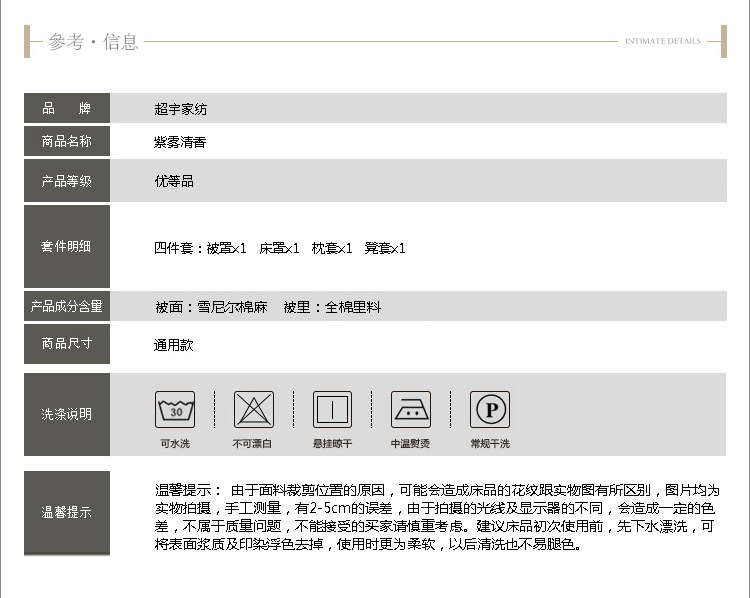This screenshot has width=750, height=598.
Task: Click the circled P dry-clean icon
Action: point(490,410)
